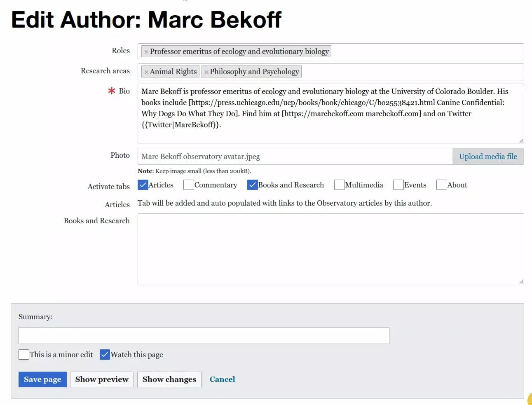Uncheck the Articles tab checkbox

tap(143, 185)
